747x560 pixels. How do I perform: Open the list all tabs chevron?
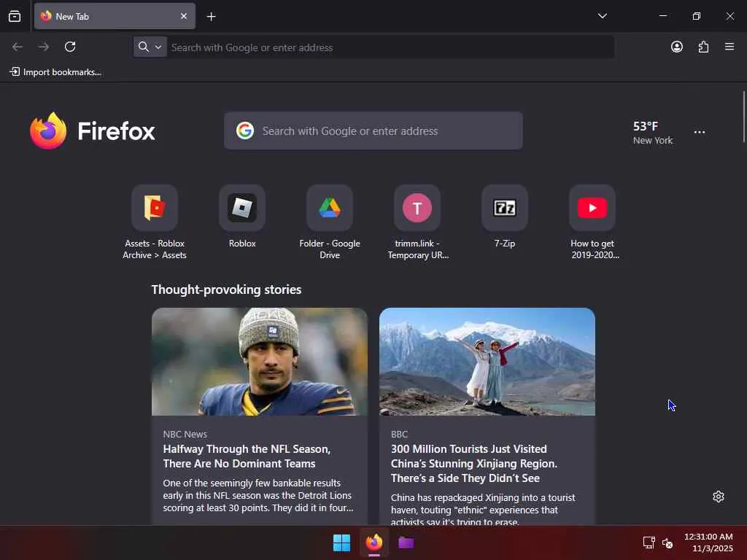602,16
